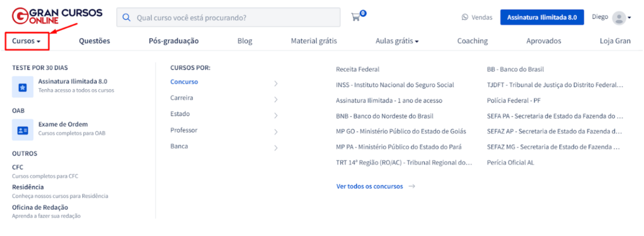Viewport: 644px width, 236px height.
Task: Open the CFC courses link
Action: (18, 167)
